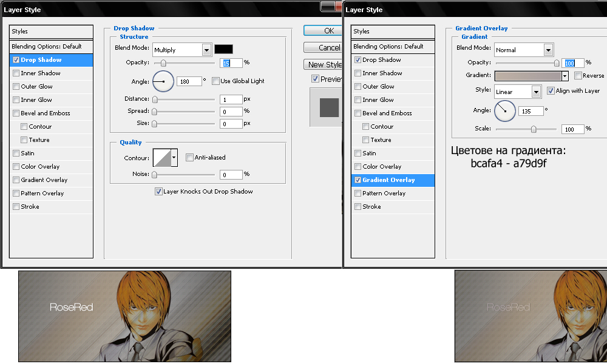Click the black shadow color swatch
Screen dimensions: 607x364
(223, 49)
